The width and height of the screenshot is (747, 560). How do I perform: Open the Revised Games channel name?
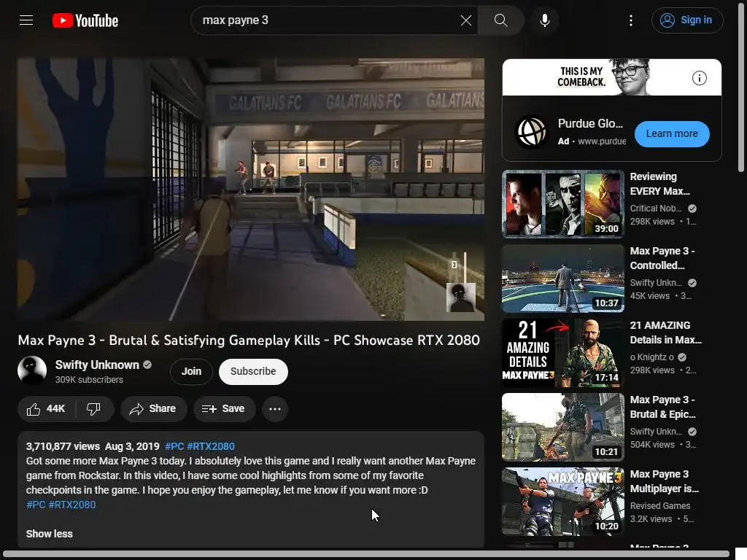(659, 506)
